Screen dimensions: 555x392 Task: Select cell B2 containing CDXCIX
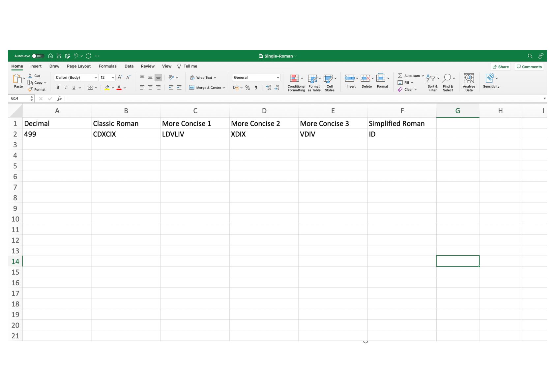[x=126, y=134]
